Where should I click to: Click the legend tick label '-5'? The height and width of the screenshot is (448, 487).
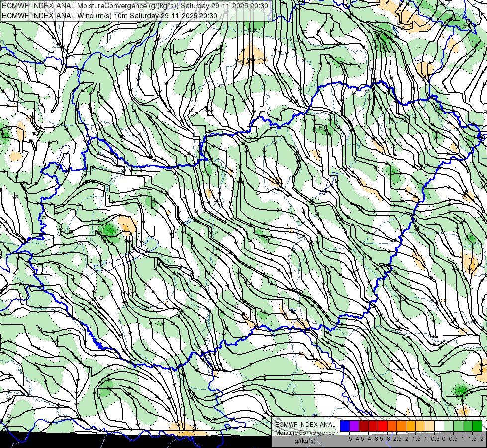tap(349, 439)
